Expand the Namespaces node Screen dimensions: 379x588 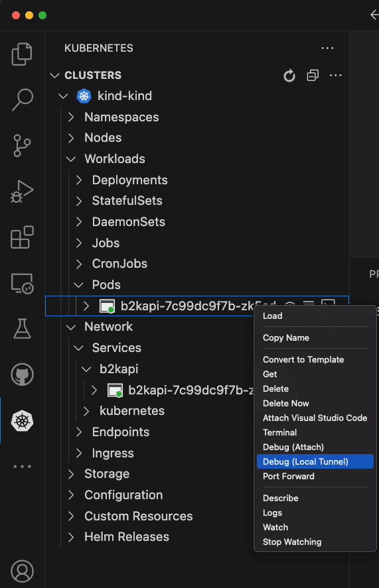click(x=71, y=117)
